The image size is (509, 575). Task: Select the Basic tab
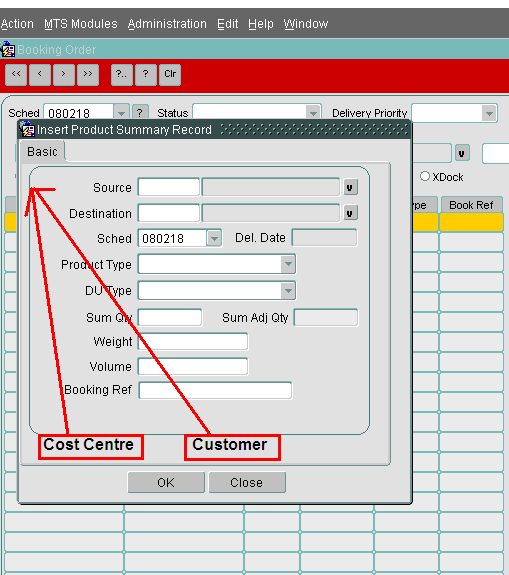pos(42,152)
